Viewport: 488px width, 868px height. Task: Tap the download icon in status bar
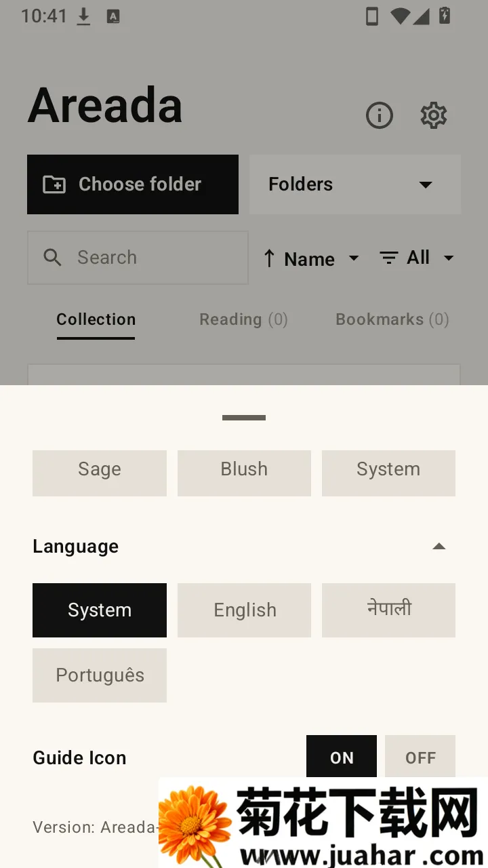(x=83, y=16)
